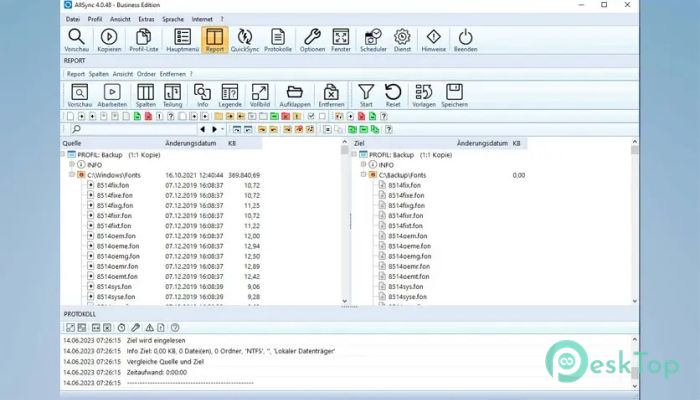The width and height of the screenshot is (700, 400).
Task: Click Vorschau in the Report toolbar
Action: (x=79, y=92)
